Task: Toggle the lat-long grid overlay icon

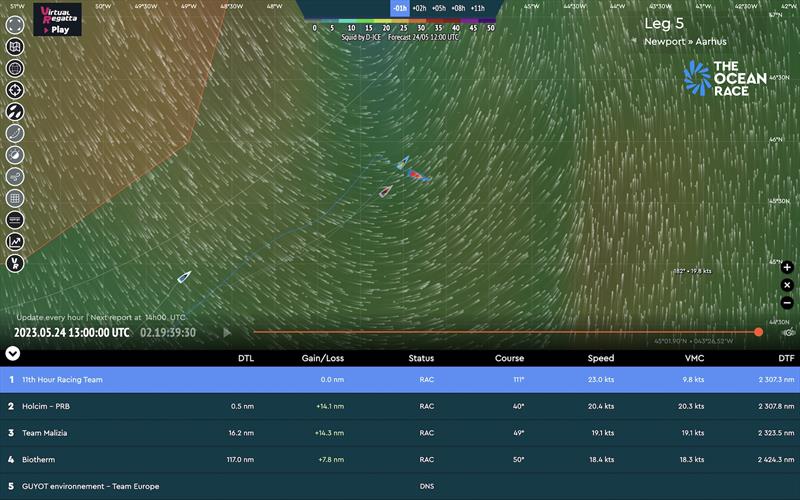Action: click(15, 198)
